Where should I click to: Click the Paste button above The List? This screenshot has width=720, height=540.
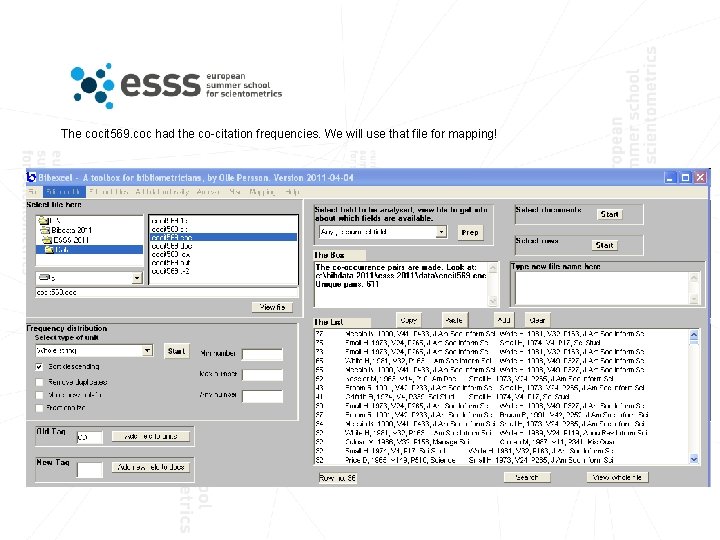click(x=454, y=320)
